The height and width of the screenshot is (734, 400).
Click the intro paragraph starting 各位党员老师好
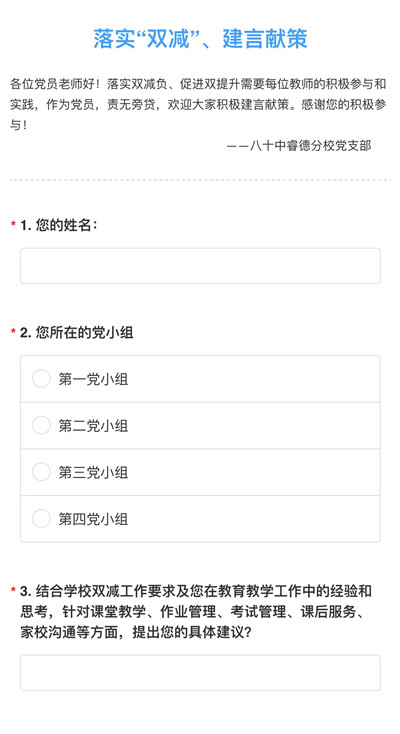coord(198,104)
